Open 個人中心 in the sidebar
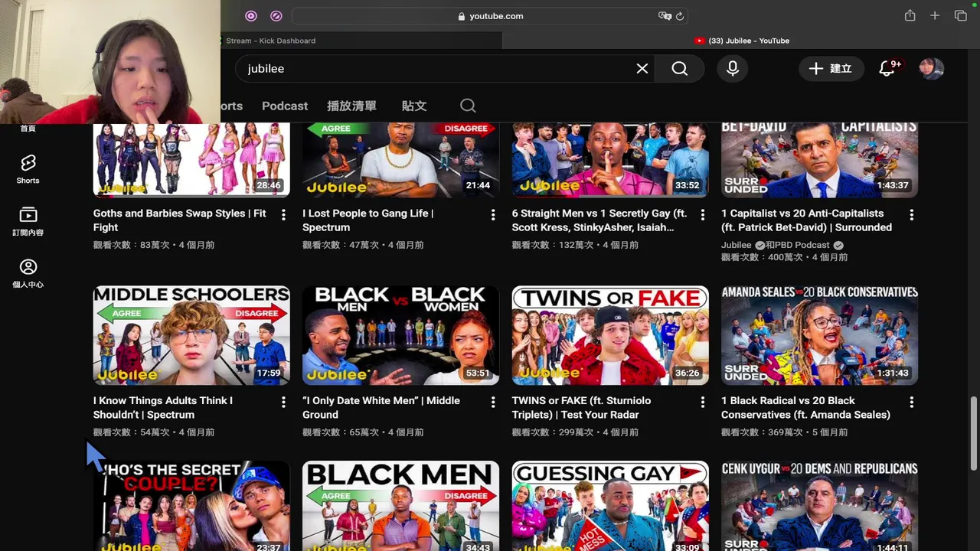Viewport: 980px width, 551px height. pyautogui.click(x=28, y=273)
